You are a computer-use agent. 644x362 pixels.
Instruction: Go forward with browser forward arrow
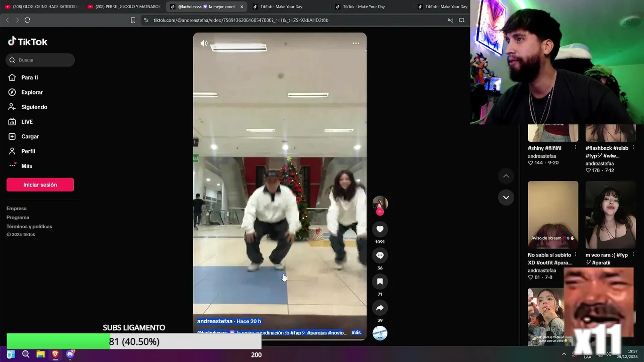(17, 20)
